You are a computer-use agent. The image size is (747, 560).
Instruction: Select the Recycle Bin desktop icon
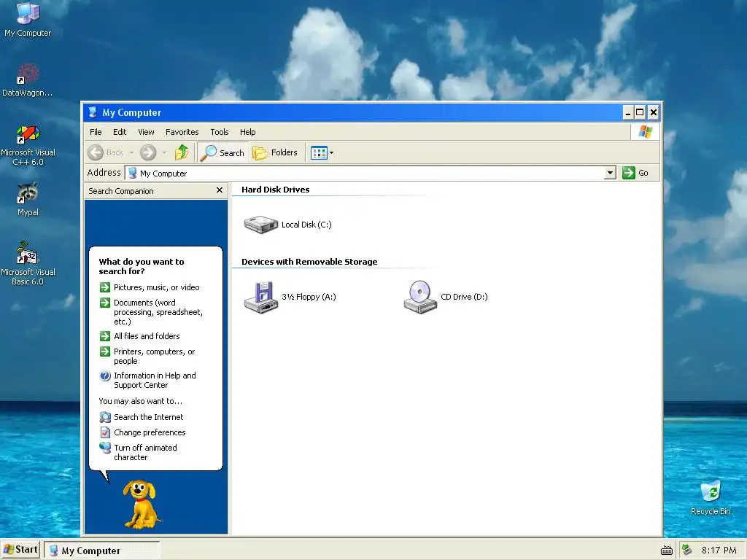click(x=711, y=497)
